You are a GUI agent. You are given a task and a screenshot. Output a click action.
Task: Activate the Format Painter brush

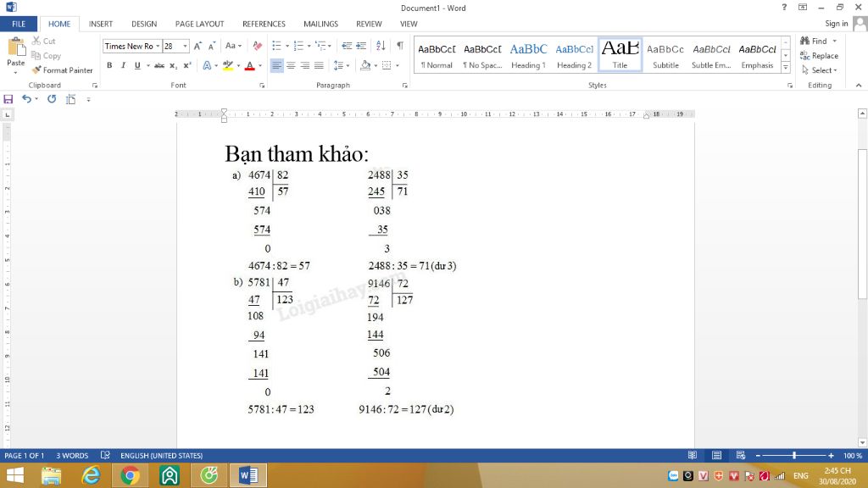tap(62, 70)
